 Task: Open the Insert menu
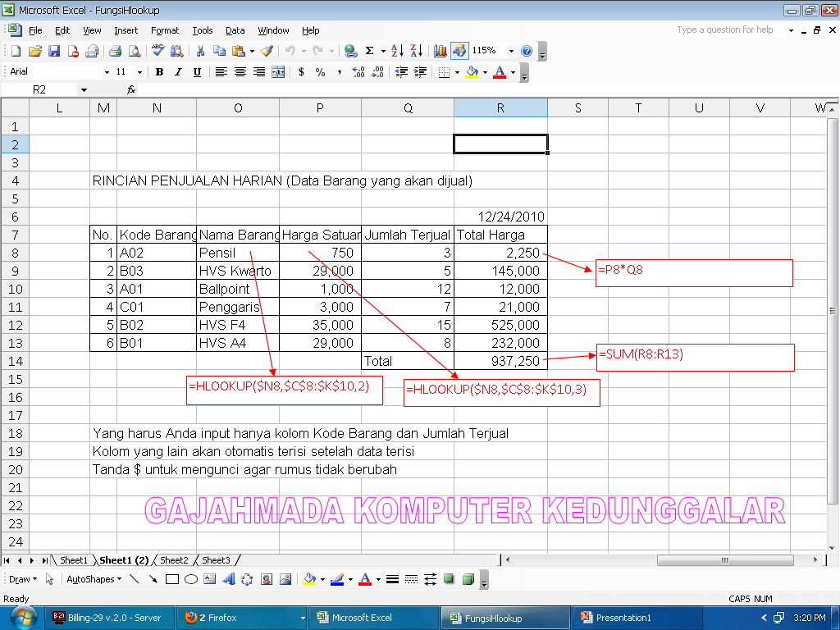pyautogui.click(x=126, y=30)
